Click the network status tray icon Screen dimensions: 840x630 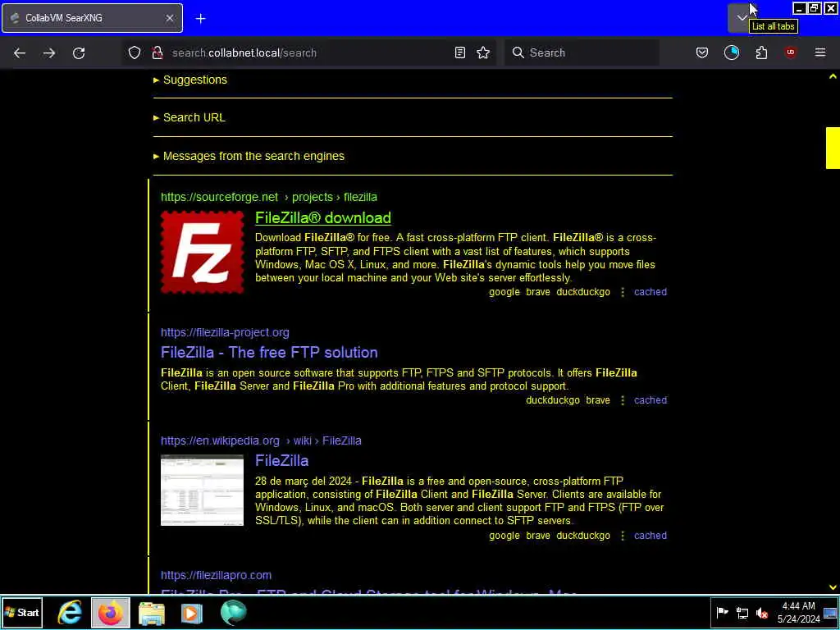[x=742, y=613]
